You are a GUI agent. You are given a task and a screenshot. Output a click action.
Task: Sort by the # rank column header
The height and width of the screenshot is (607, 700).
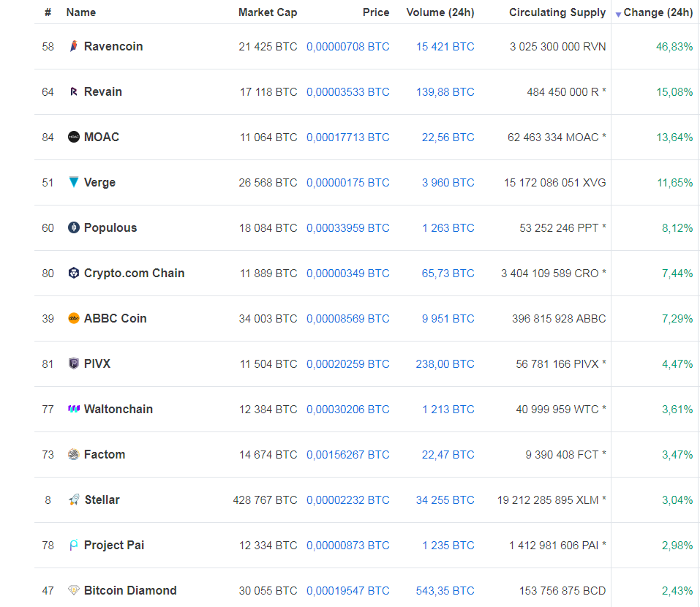pos(48,12)
